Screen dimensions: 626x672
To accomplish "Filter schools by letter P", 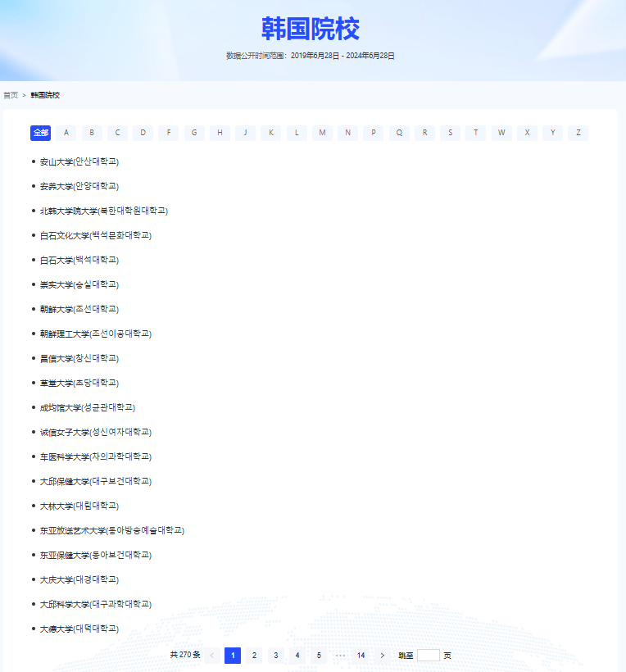I will pyautogui.click(x=373, y=133).
